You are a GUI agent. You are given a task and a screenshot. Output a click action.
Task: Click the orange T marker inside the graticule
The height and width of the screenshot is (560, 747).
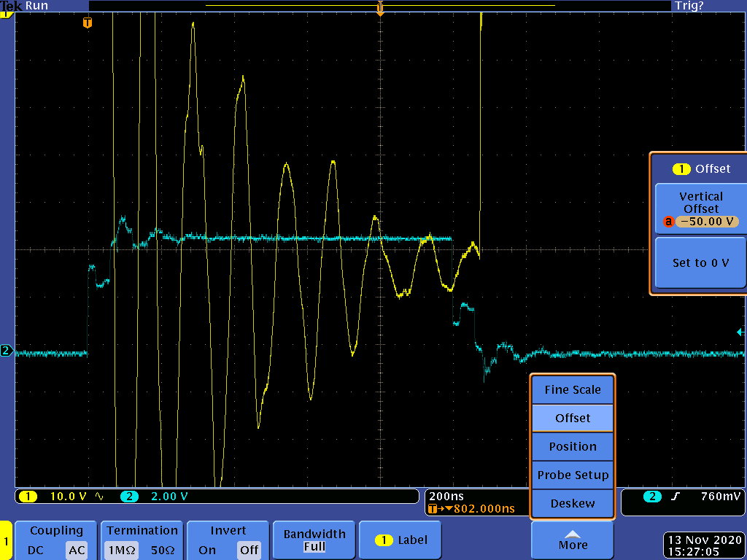88,23
